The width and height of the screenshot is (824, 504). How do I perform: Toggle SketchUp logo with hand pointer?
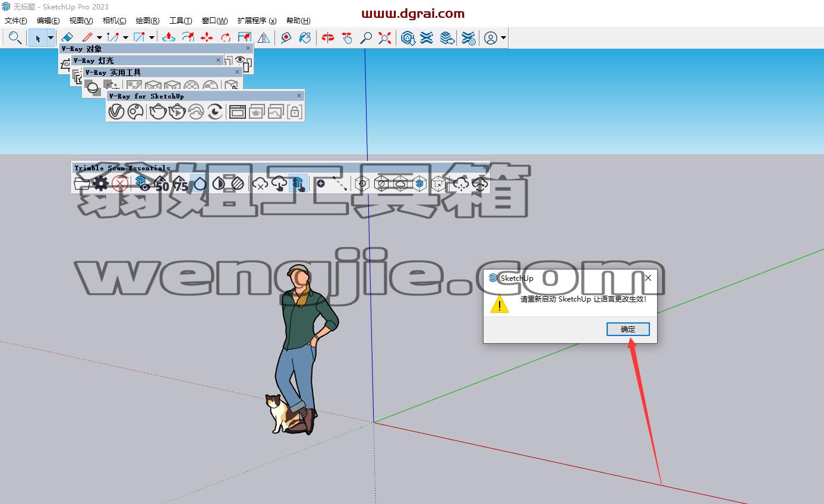coord(298,184)
